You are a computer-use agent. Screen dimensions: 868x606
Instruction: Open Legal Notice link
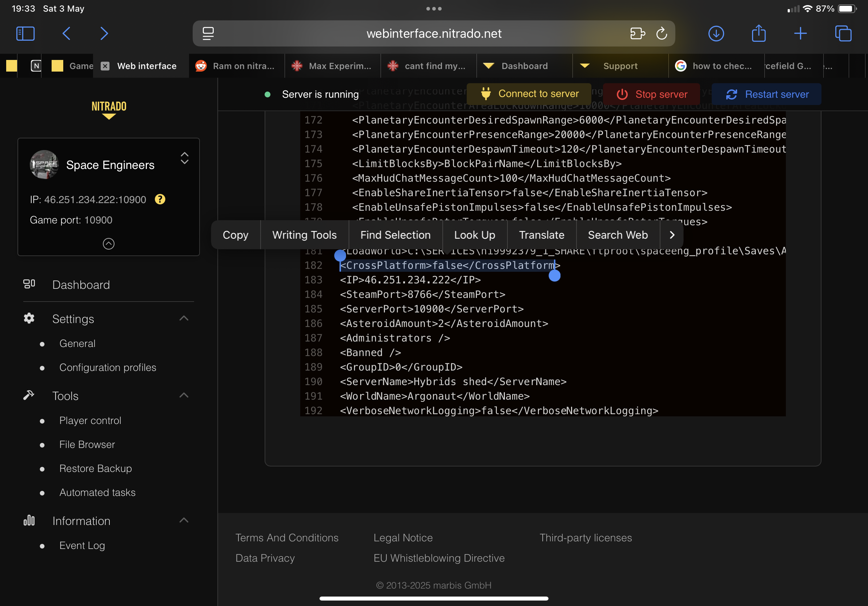(x=403, y=537)
